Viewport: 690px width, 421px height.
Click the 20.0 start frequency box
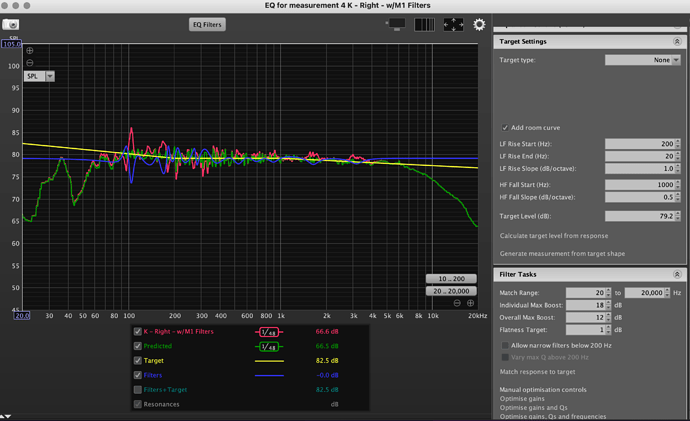[x=22, y=316]
